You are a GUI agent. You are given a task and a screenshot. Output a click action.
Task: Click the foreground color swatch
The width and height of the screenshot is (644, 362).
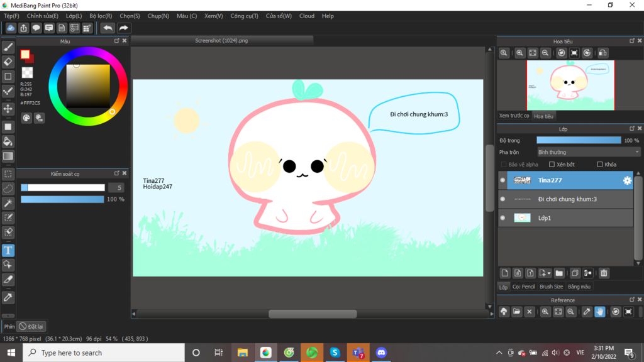(25, 54)
